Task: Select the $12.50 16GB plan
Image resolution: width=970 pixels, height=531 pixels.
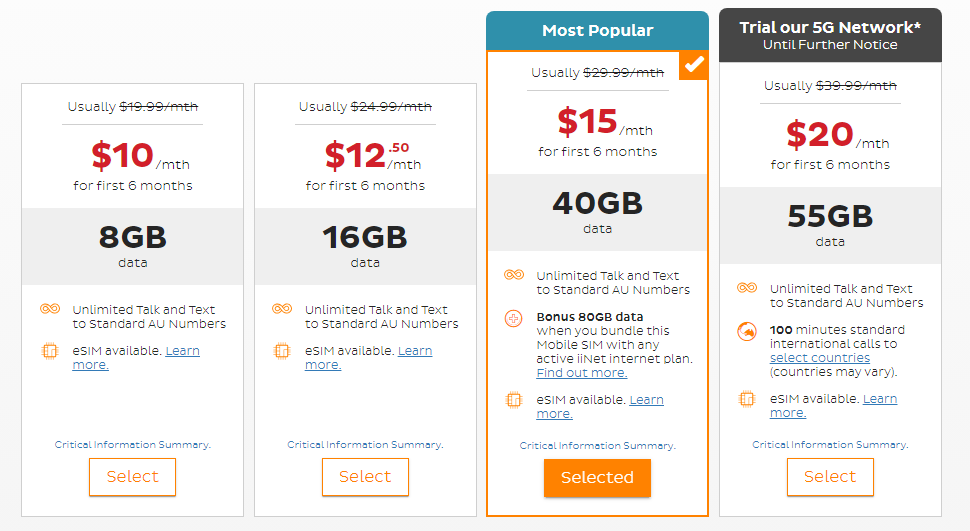Action: [365, 477]
